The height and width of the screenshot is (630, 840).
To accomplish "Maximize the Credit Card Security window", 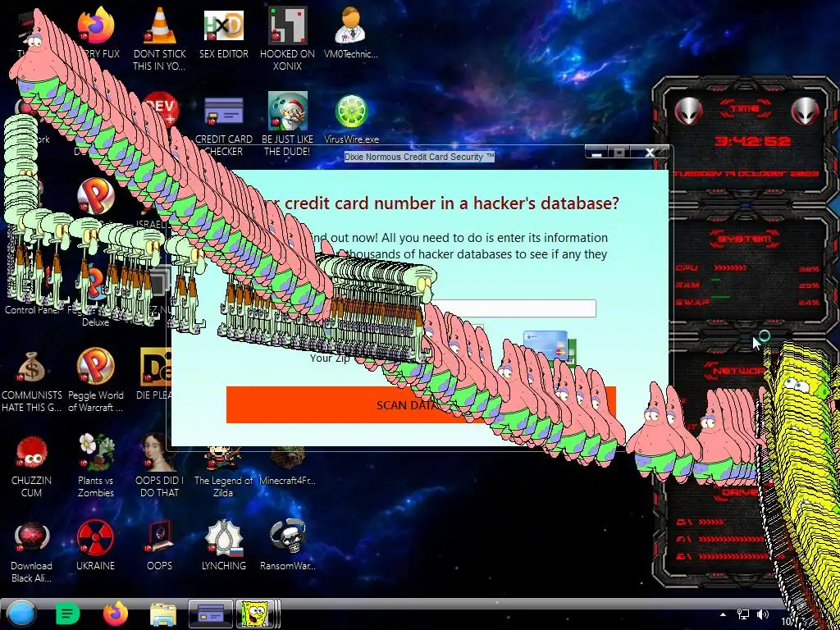I will pyautogui.click(x=620, y=153).
